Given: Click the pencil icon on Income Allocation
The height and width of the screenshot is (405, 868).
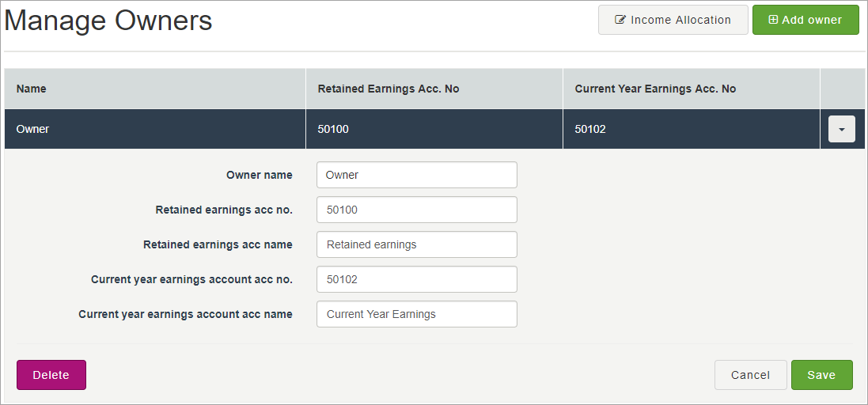Looking at the screenshot, I should (x=620, y=20).
